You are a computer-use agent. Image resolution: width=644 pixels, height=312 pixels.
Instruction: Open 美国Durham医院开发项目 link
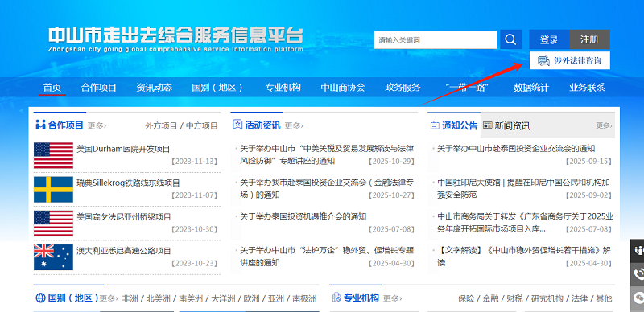123,149
